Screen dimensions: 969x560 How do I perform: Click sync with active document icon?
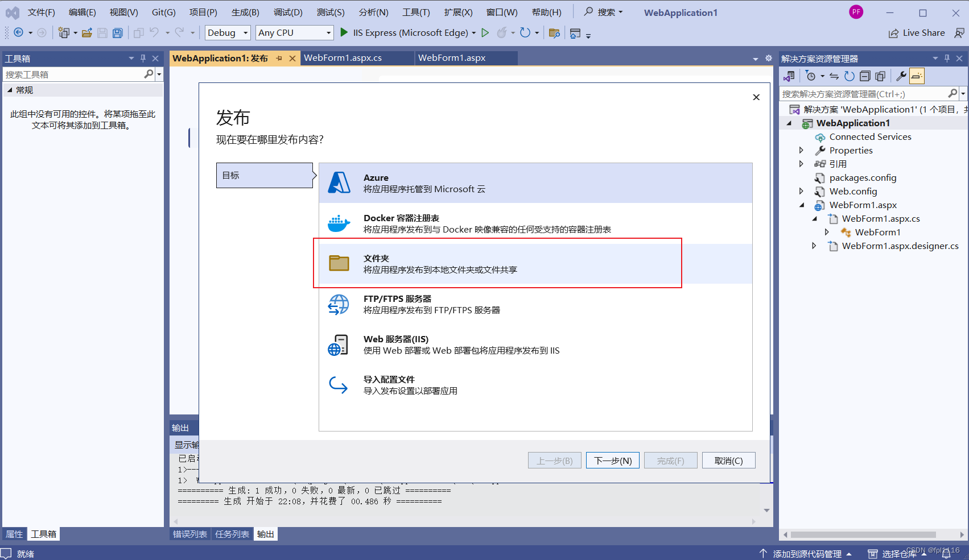click(x=834, y=76)
